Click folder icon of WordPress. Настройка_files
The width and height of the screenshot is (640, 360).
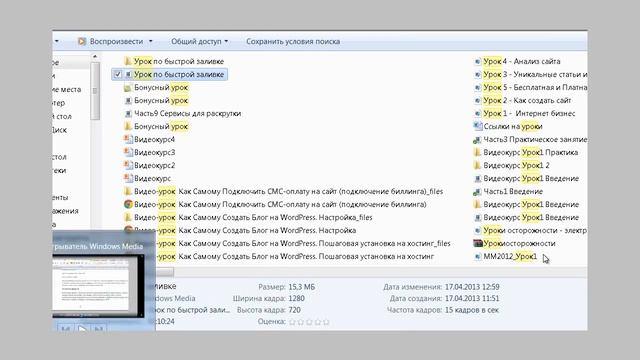(128, 217)
